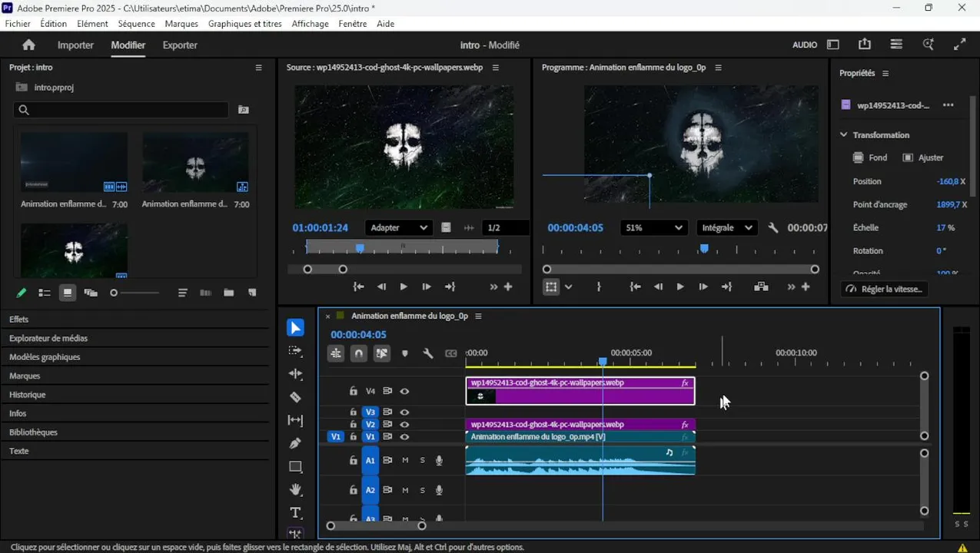This screenshot has width=980, height=553.
Task: Lock the V4 track
Action: (x=354, y=391)
